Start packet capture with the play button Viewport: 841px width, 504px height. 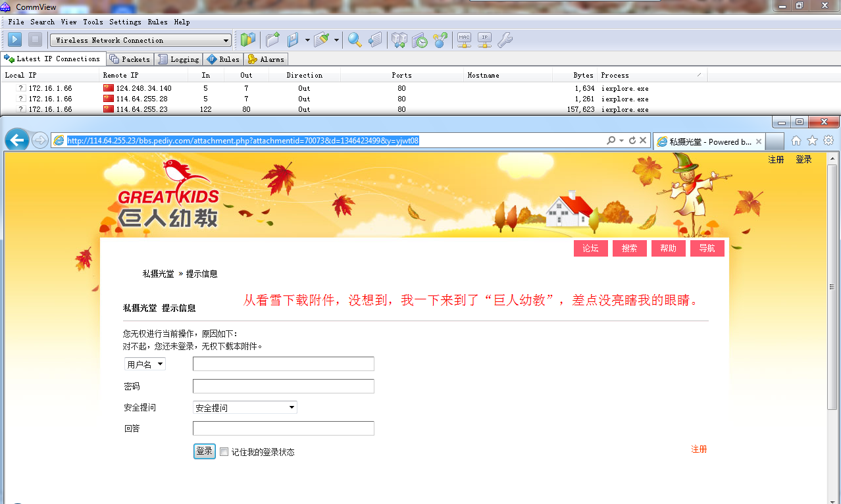[x=14, y=39]
